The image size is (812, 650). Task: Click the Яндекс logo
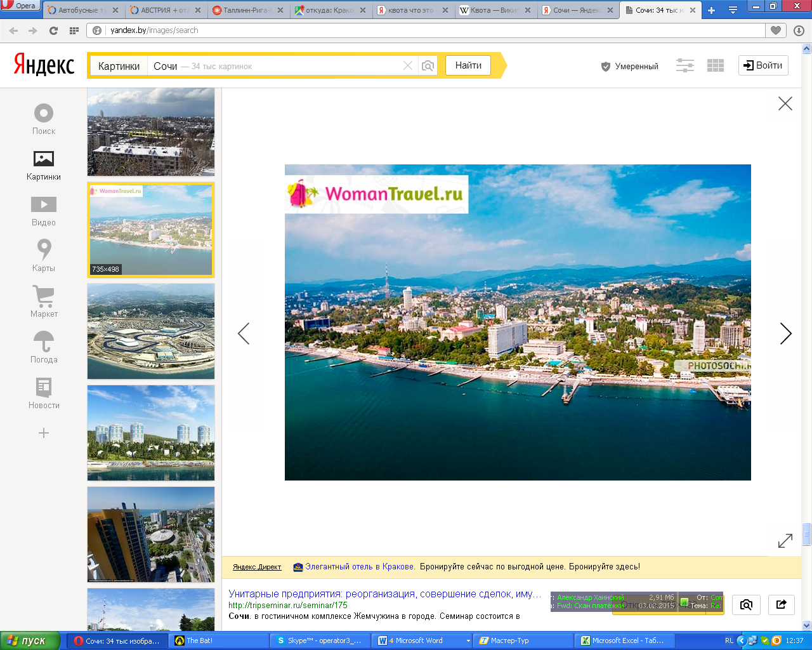click(x=44, y=65)
